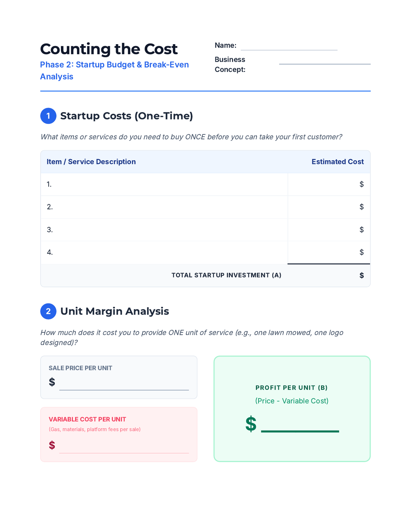This screenshot has height=532, width=411.
Task: Select item row 2 description cell
Action: pos(164,207)
